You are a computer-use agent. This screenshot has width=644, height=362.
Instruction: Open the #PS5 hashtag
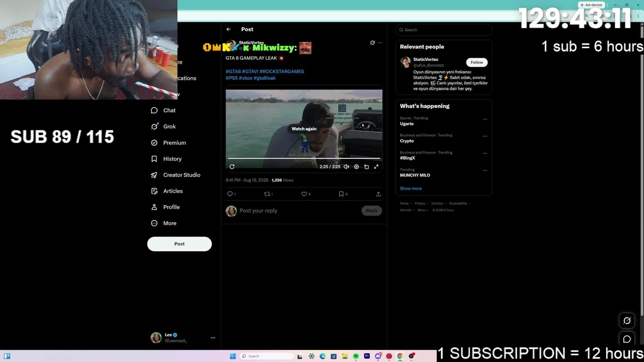231,78
